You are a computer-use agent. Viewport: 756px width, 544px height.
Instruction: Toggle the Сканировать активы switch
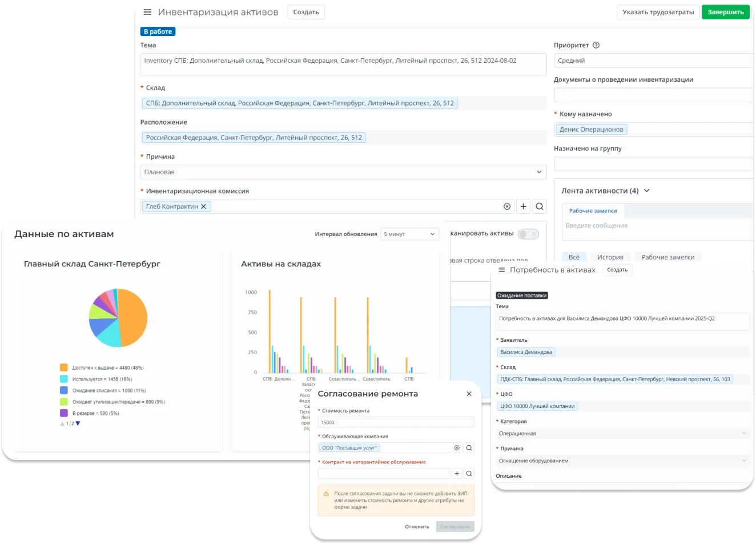point(528,234)
